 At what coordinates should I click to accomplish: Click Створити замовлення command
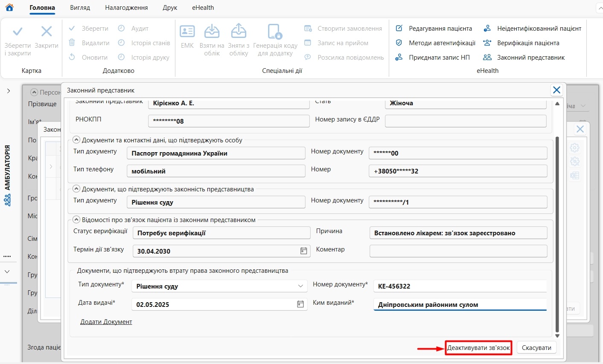click(343, 29)
